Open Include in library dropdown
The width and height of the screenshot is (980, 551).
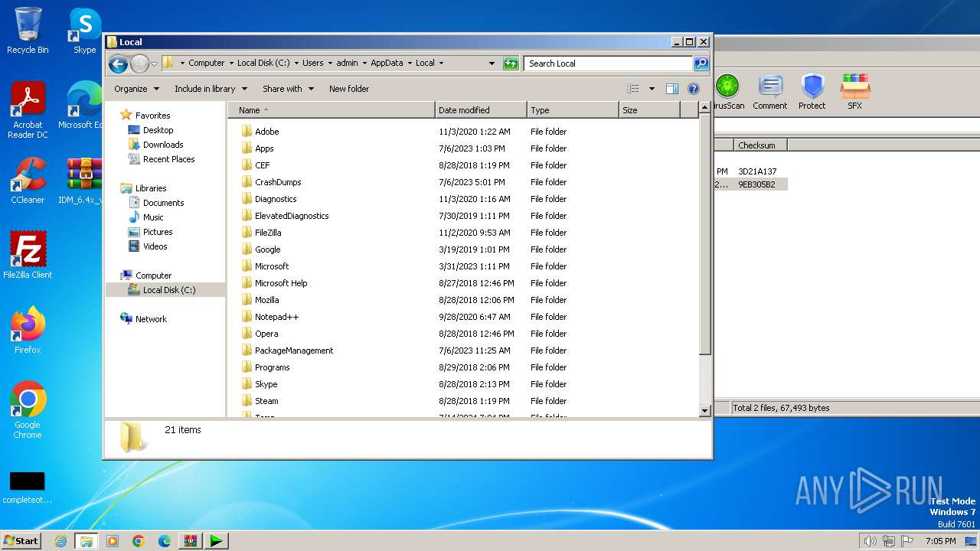coord(211,89)
